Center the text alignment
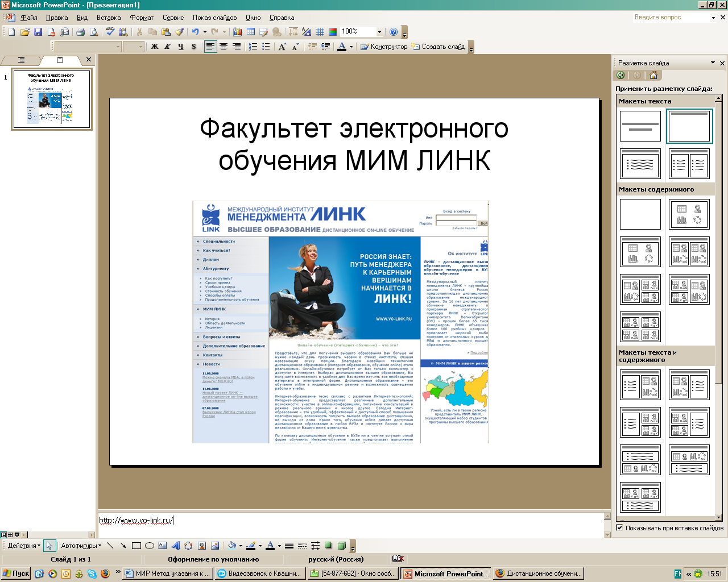The width and height of the screenshot is (728, 582). 224,47
